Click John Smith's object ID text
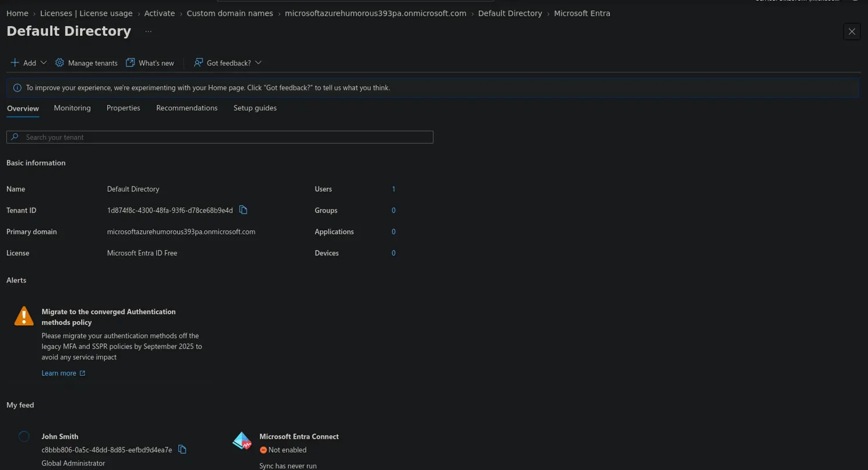 pos(107,450)
